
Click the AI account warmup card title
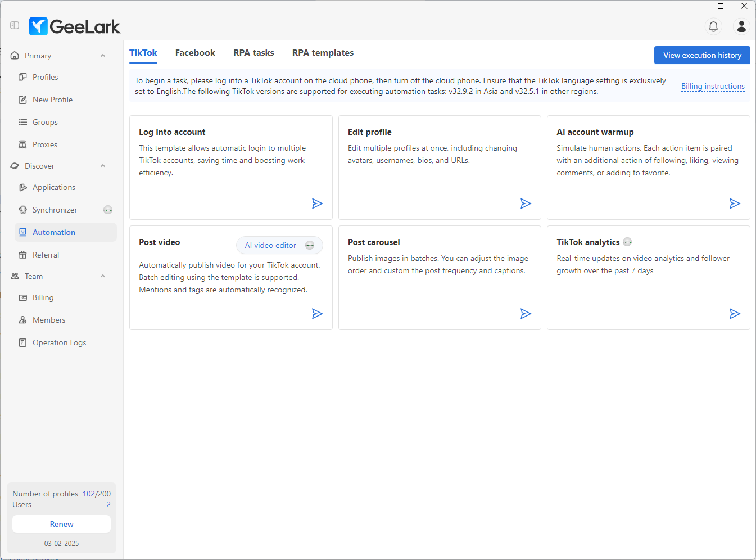pos(595,132)
